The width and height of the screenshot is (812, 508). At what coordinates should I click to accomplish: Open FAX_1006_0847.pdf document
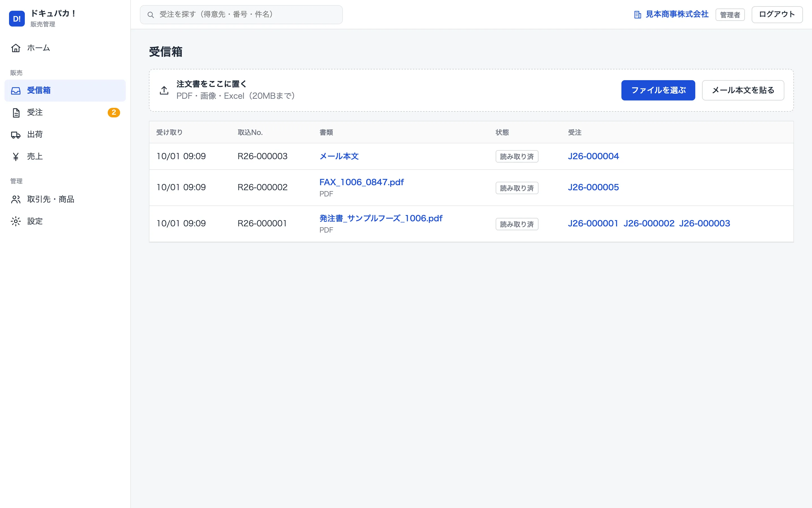[361, 182]
